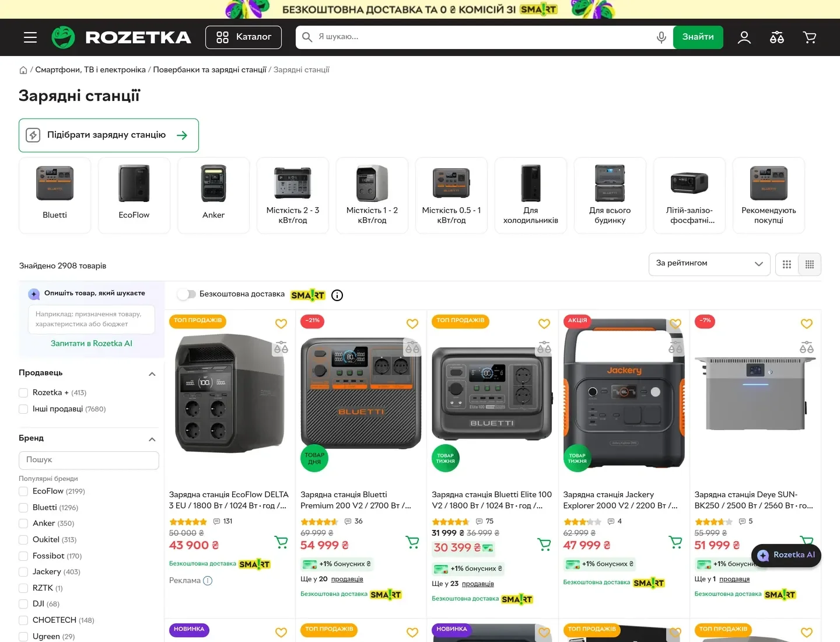This screenshot has height=642, width=840.
Task: Add Bluetti Premium 200 V2 to cart
Action: point(412,542)
